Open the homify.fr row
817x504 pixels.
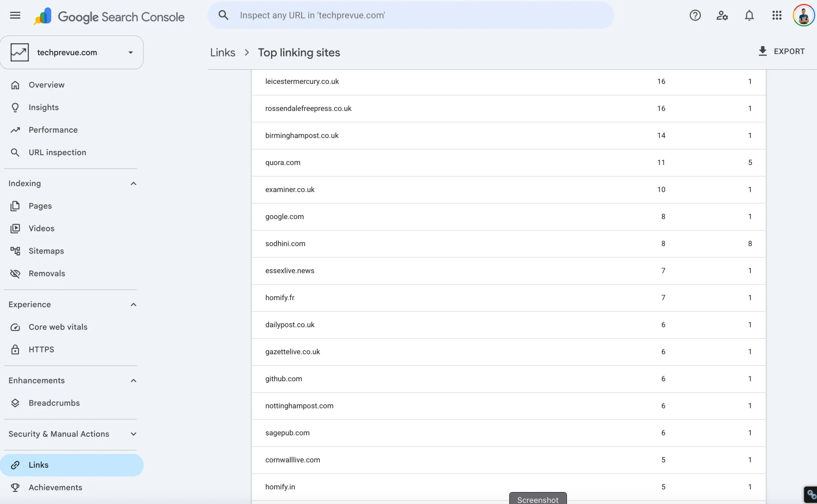[x=508, y=298]
